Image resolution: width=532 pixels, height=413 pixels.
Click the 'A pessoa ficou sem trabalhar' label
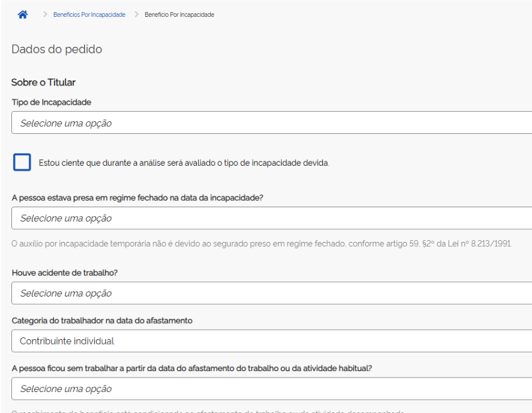192,369
